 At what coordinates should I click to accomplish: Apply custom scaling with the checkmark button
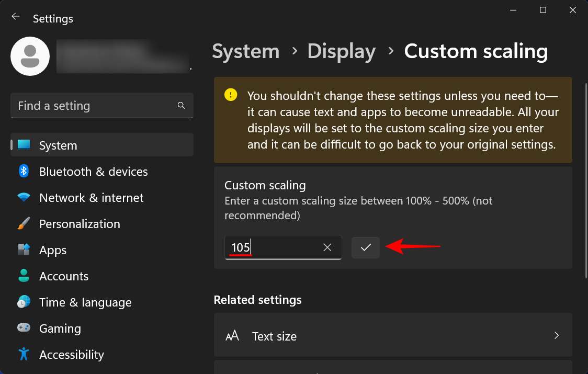pos(365,247)
